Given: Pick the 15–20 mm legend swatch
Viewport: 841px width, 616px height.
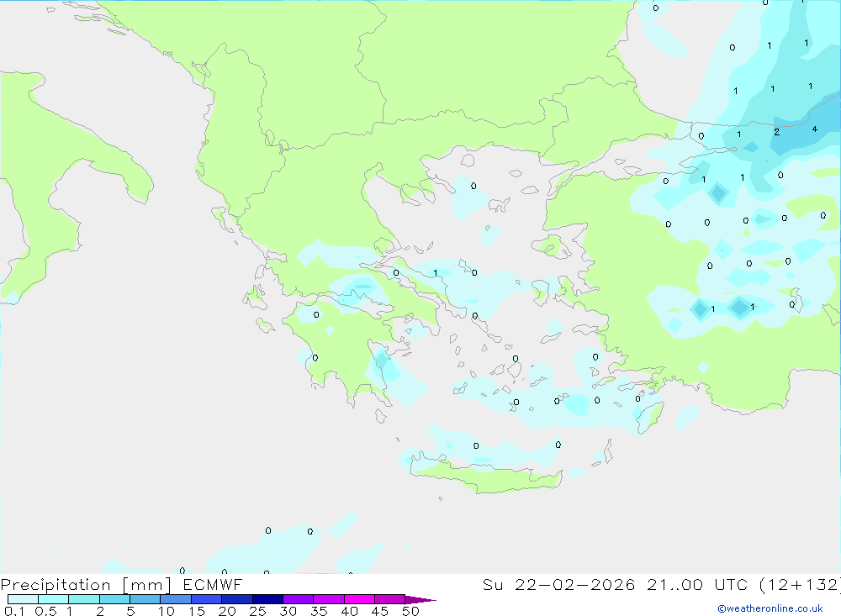Looking at the screenshot, I should 207,599.
